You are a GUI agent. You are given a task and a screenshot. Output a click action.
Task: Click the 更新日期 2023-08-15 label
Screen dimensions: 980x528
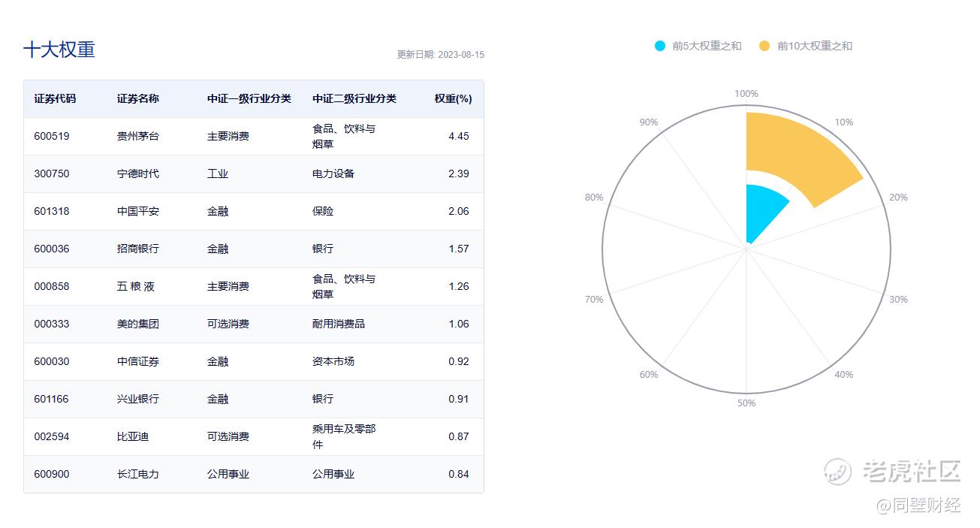point(440,55)
